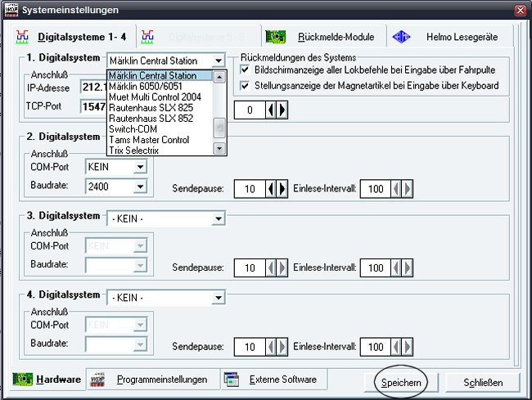Increase Einlese-Intervall of 3. Digitalsystem
Viewport: 532px width, 400px height.
[x=408, y=267]
